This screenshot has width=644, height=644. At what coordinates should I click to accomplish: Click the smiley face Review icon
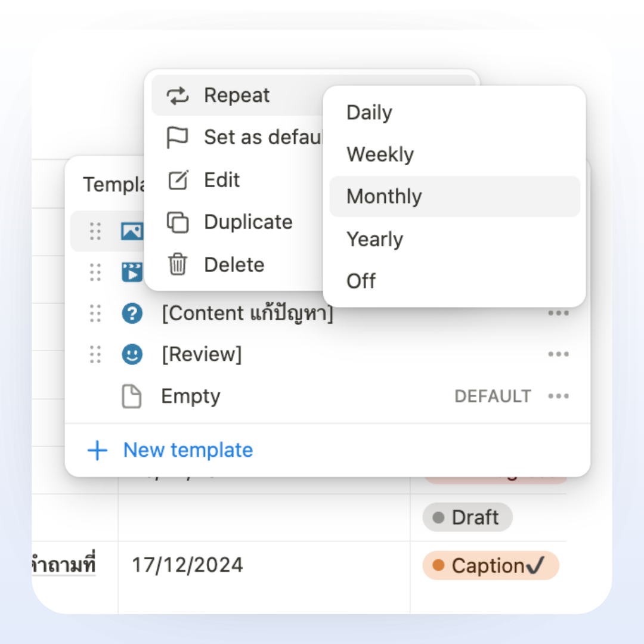132,355
